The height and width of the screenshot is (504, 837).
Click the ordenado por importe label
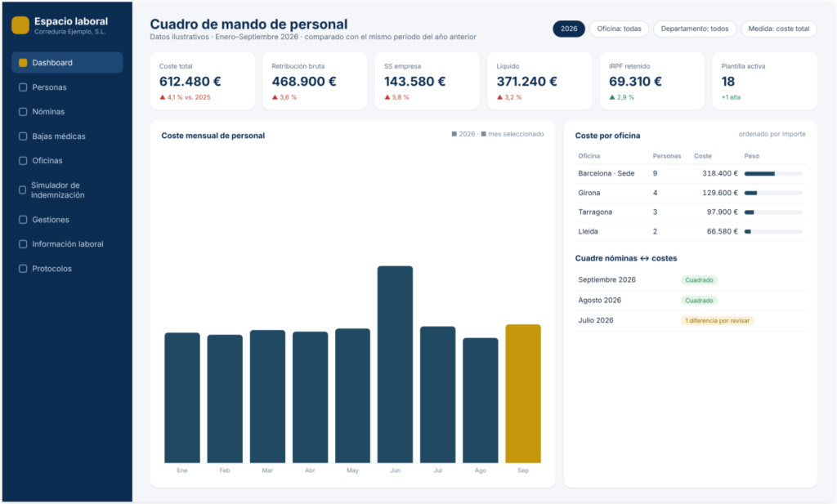tap(772, 134)
